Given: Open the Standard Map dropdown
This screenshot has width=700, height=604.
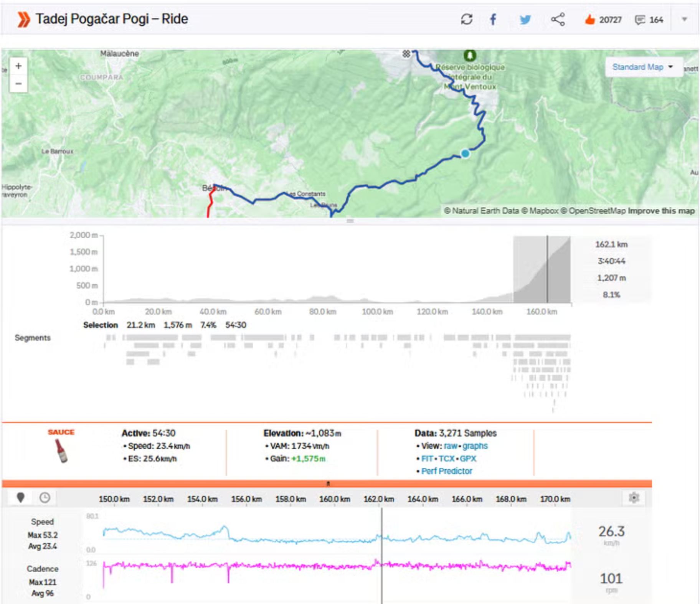Looking at the screenshot, I should (643, 67).
